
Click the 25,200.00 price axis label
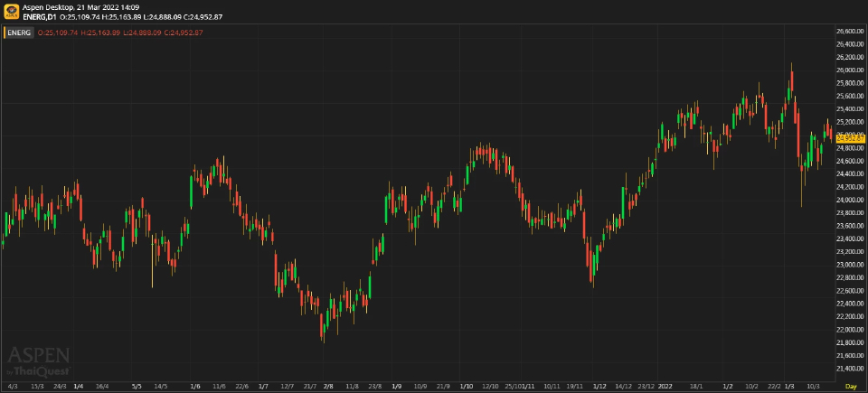click(850, 122)
